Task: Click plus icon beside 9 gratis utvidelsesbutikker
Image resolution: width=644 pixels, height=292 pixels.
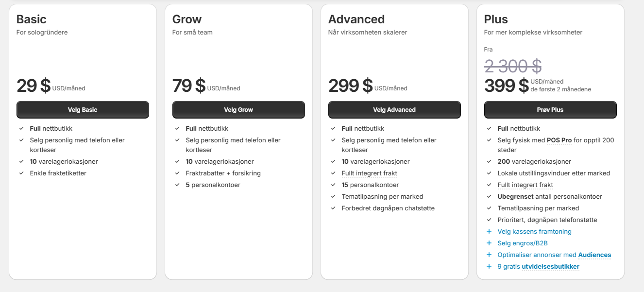Action: [x=489, y=267]
